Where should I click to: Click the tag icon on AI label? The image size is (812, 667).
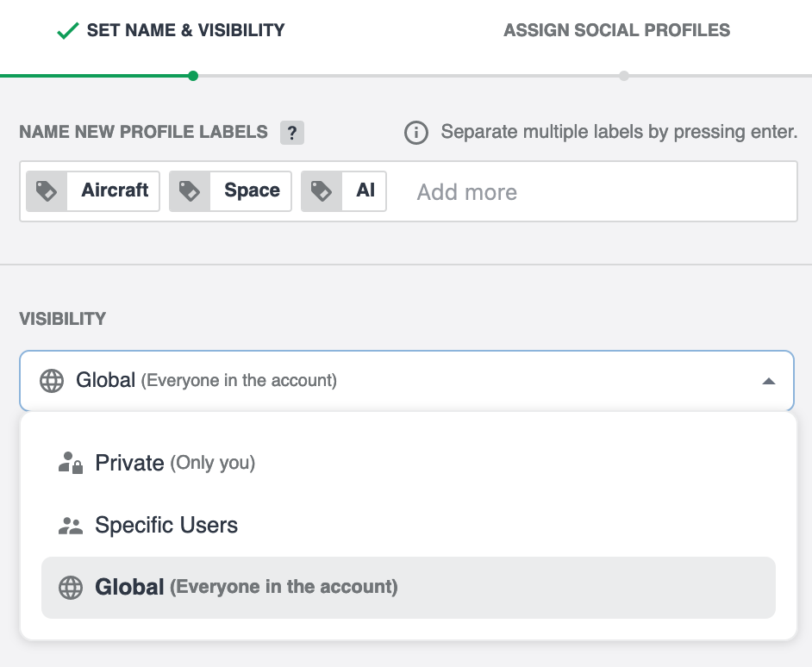(322, 190)
